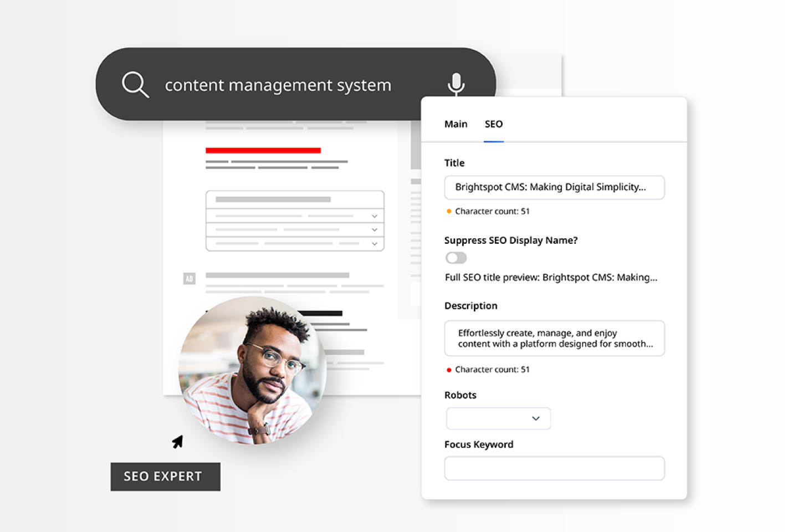Expand the third result chevron
Screen dimensions: 798x532
pyautogui.click(x=374, y=244)
